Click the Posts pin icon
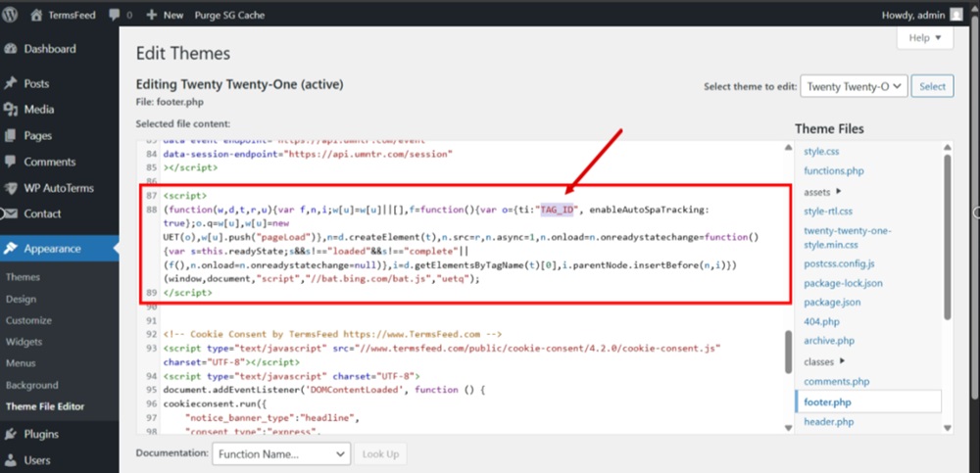Screen dimensions: 980x473 [10, 83]
